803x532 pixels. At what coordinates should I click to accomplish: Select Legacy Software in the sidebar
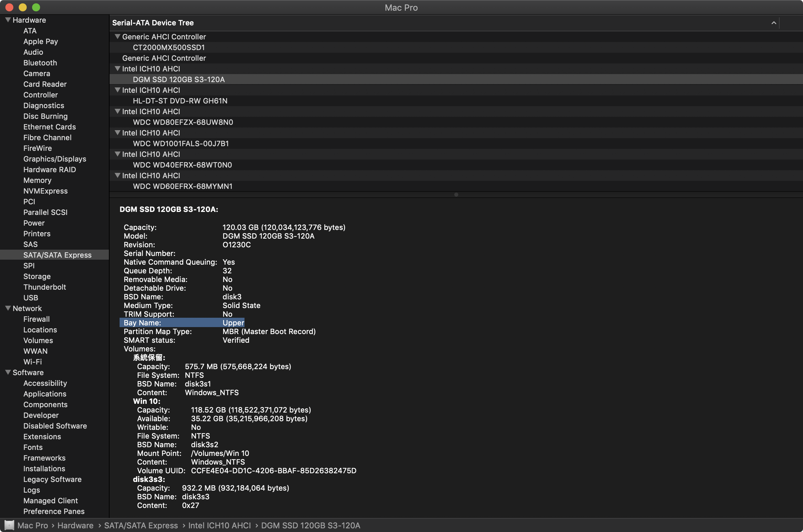point(52,479)
